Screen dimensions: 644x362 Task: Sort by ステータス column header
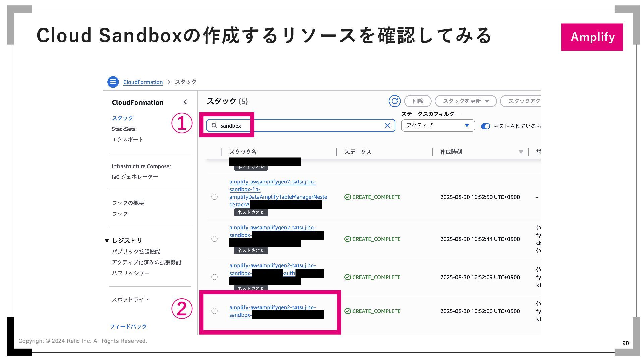coord(358,152)
